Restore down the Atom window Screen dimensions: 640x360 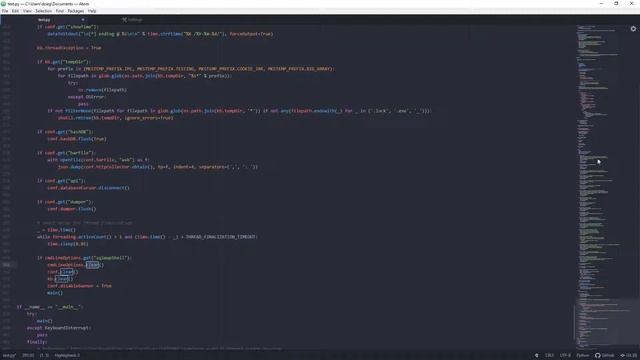(616, 4)
